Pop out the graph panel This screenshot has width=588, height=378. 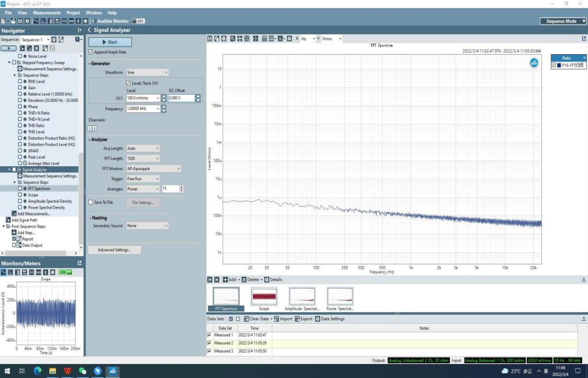(x=584, y=39)
